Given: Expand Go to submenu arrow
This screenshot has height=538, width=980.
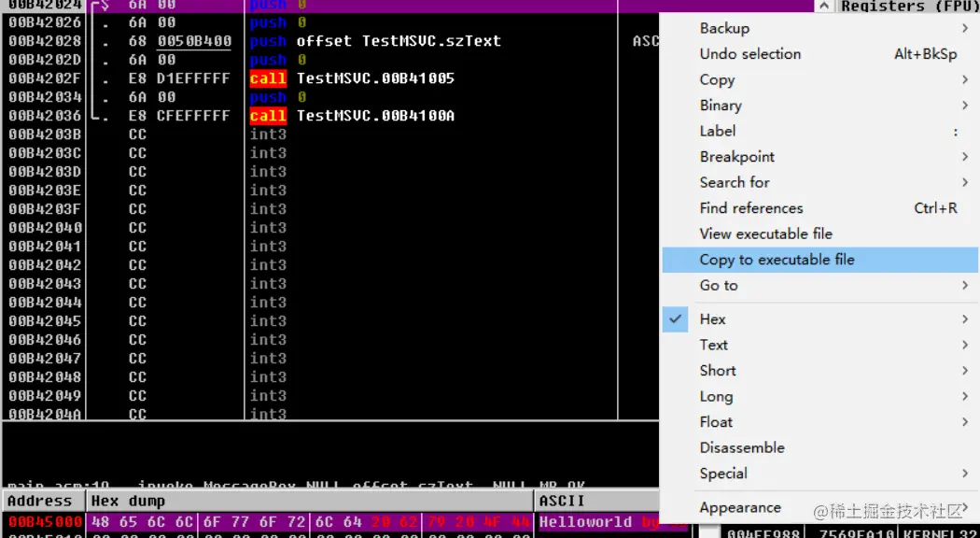Looking at the screenshot, I should [965, 285].
